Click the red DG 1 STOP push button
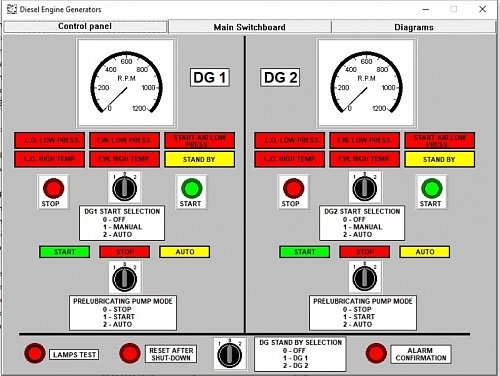 tap(53, 188)
